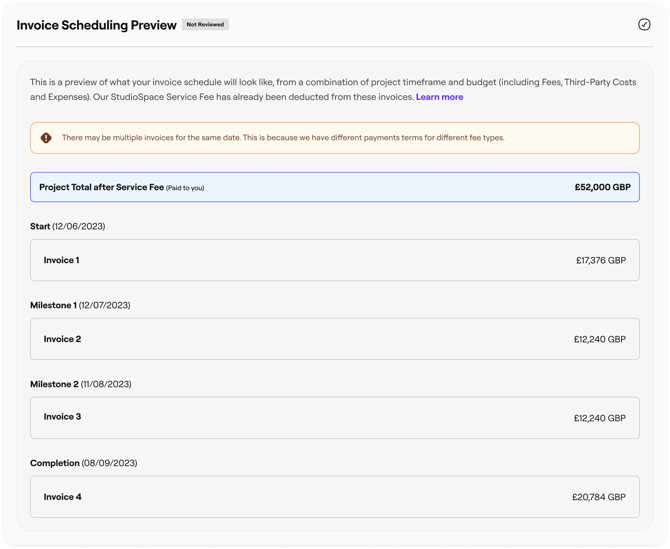
Task: Click the £20,784 GBP amount
Action: pos(599,497)
